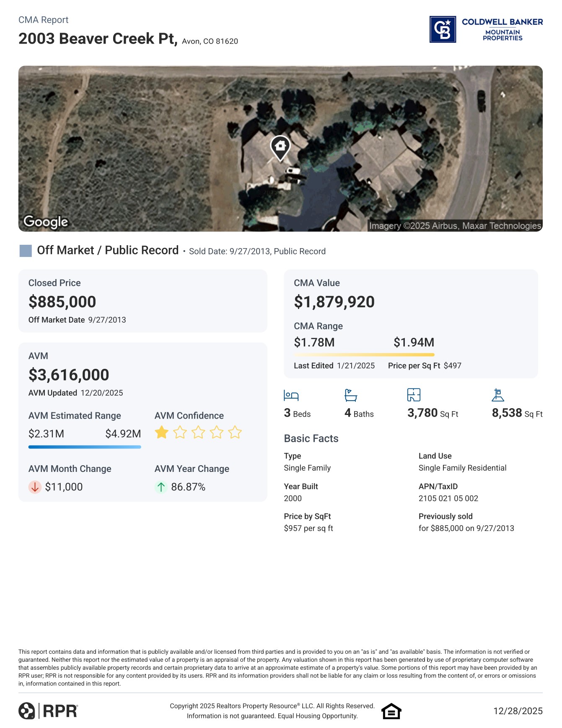
Task: Click the 2003 Beaver Creek Pt address heading
Action: (x=98, y=39)
